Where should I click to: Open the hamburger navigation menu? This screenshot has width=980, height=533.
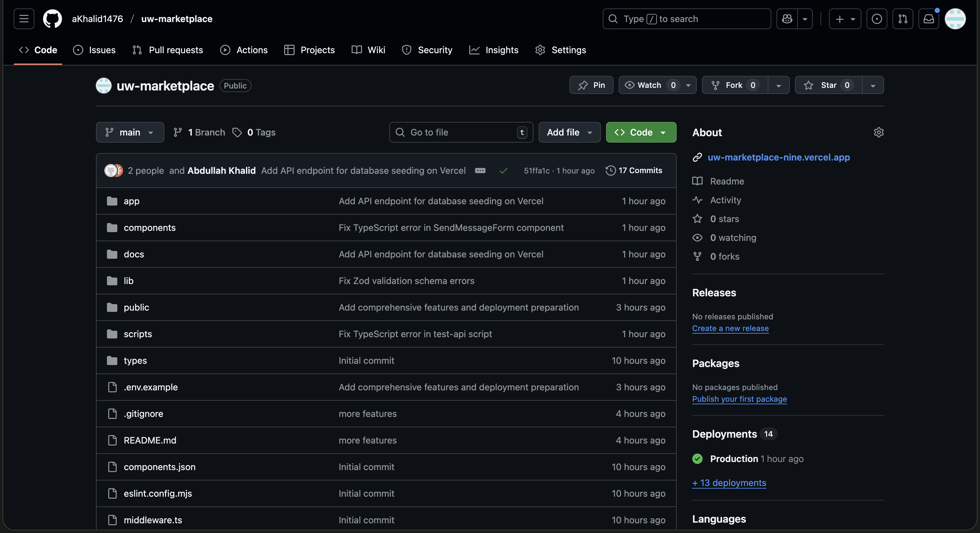(x=24, y=19)
